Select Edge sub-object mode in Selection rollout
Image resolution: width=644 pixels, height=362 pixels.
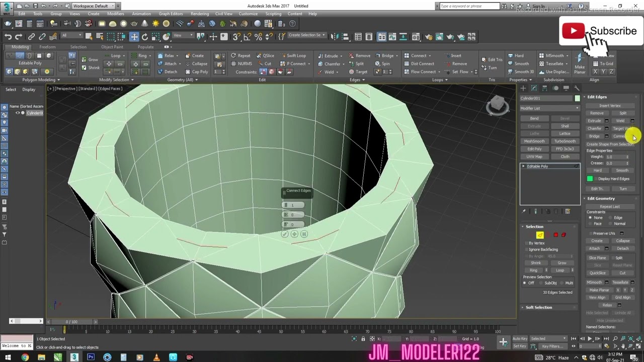click(x=540, y=235)
